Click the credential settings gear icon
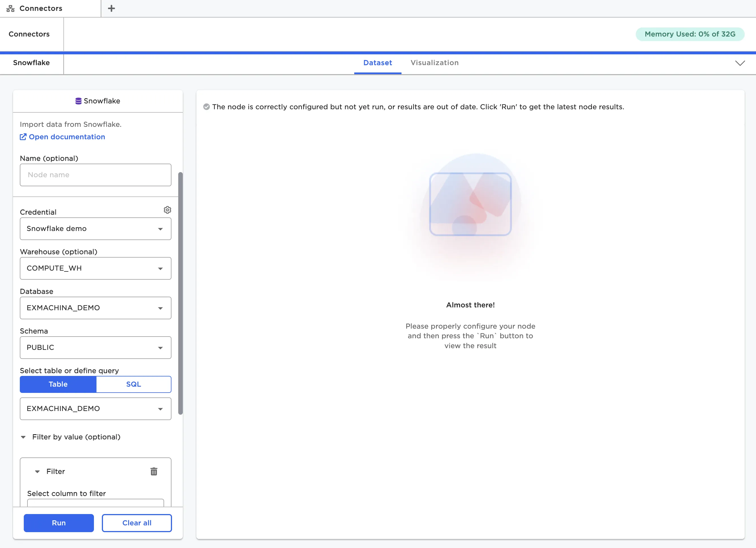 click(x=167, y=210)
